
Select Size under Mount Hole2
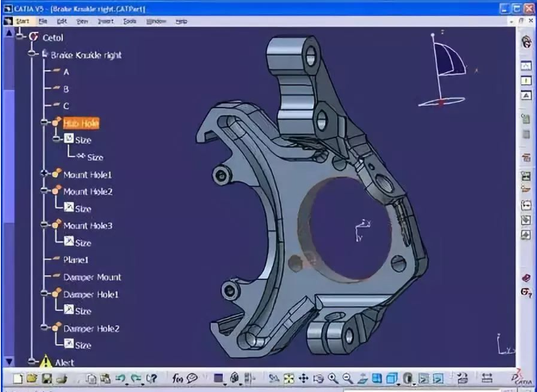pyautogui.click(x=83, y=209)
